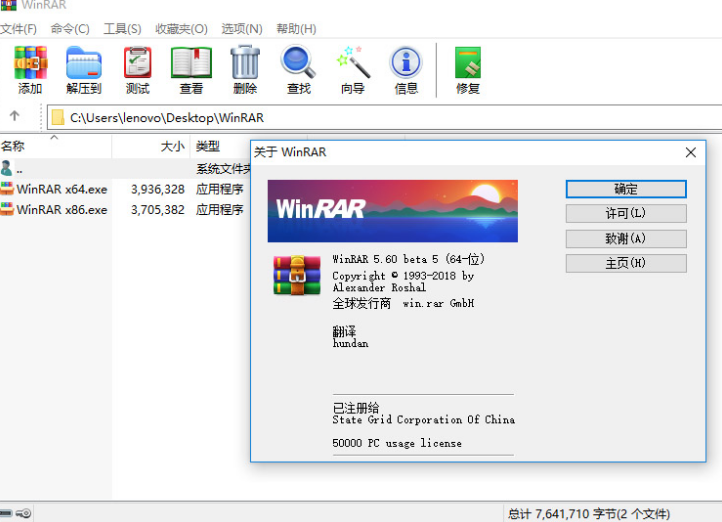
Task: Open the 工具(S) menu
Action: [122, 29]
